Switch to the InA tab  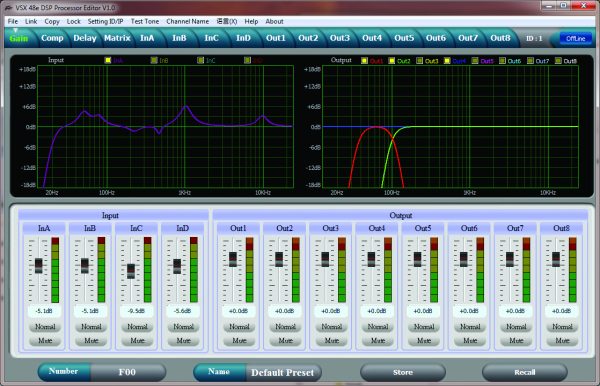(147, 38)
